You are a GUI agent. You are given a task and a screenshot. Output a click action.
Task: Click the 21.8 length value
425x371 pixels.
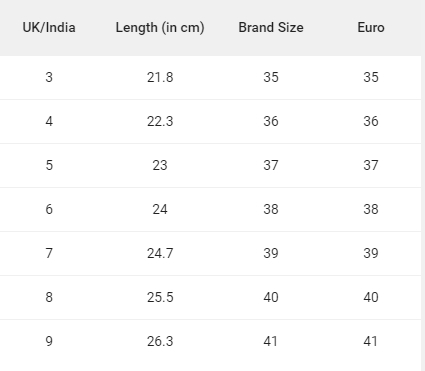[x=160, y=77]
